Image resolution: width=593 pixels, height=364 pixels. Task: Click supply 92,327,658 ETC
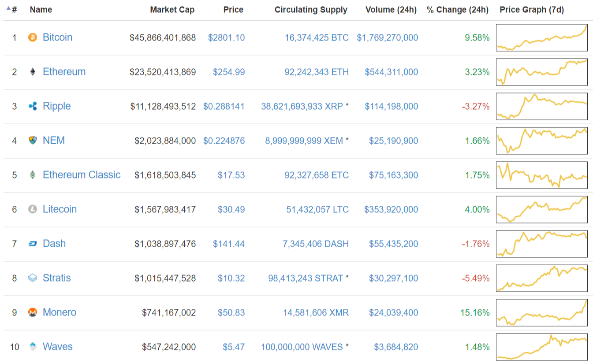(317, 175)
